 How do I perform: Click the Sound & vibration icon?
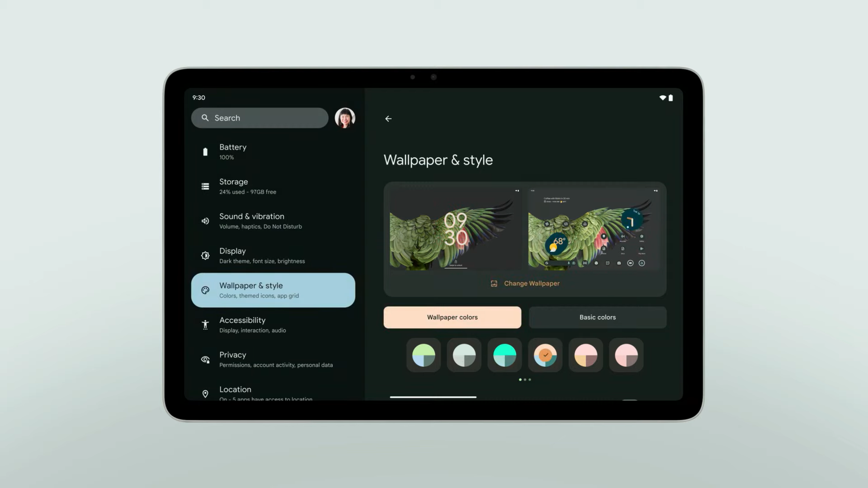(205, 221)
